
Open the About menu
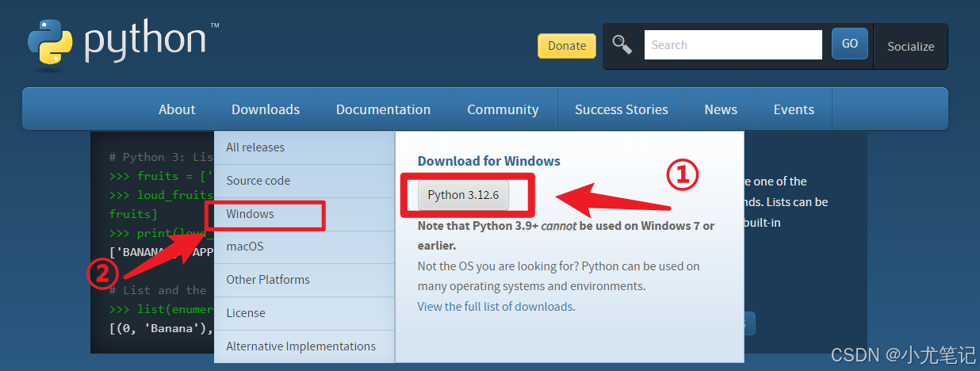pyautogui.click(x=177, y=109)
